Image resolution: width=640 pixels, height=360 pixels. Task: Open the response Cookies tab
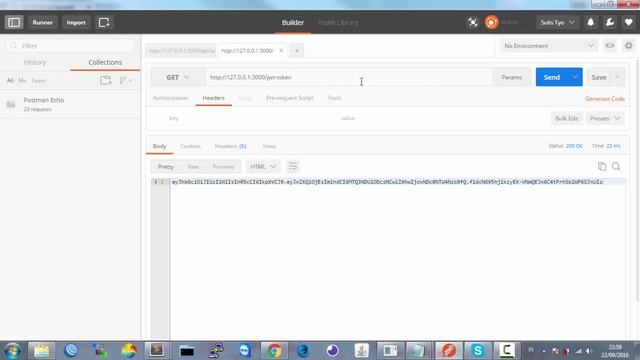pyautogui.click(x=191, y=146)
